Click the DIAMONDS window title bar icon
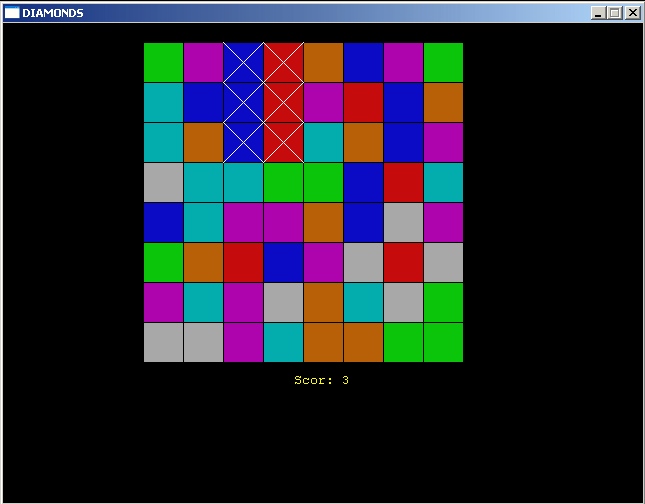 tap(12, 13)
